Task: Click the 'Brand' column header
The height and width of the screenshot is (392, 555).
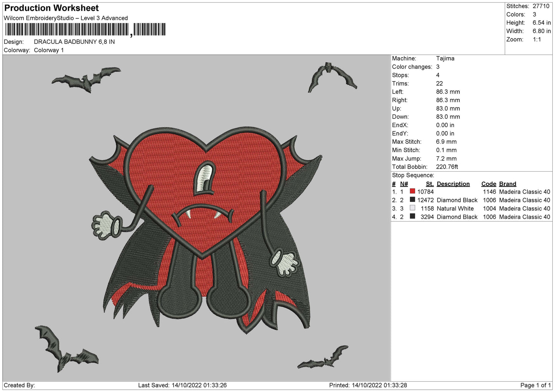Action: pos(508,184)
